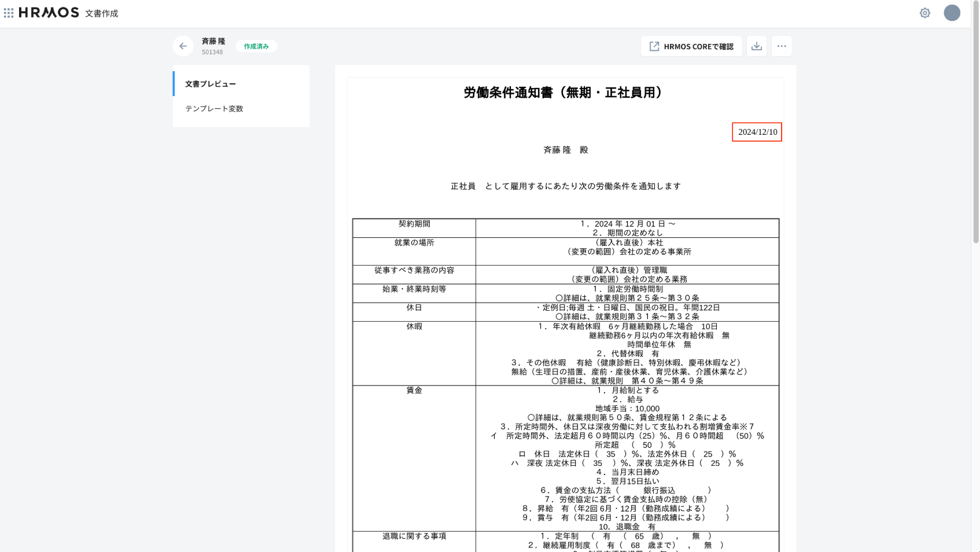Go back using the left arrow
Screen dimensions: 980x552
point(183,46)
